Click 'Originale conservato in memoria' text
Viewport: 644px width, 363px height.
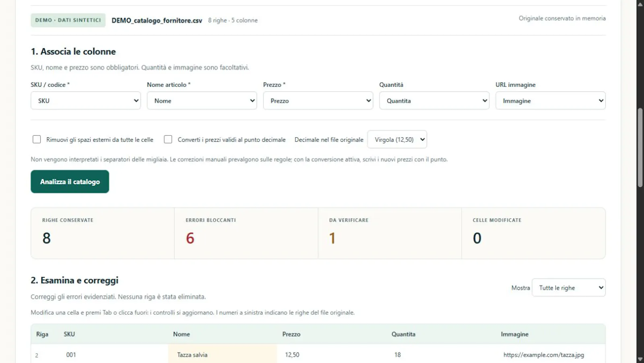[x=562, y=18]
